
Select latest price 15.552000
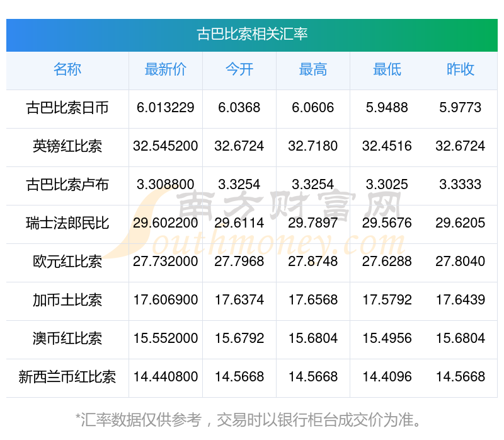pos(166,338)
